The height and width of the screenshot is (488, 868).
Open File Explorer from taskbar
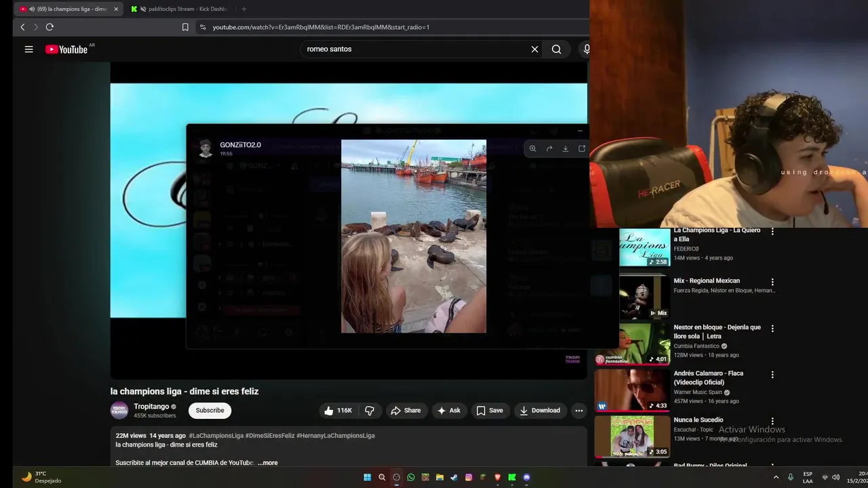[439, 477]
